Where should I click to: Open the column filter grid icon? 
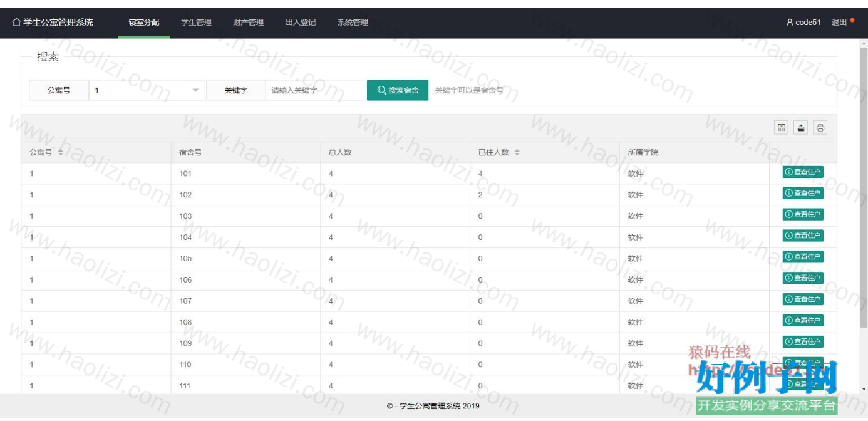coord(782,128)
